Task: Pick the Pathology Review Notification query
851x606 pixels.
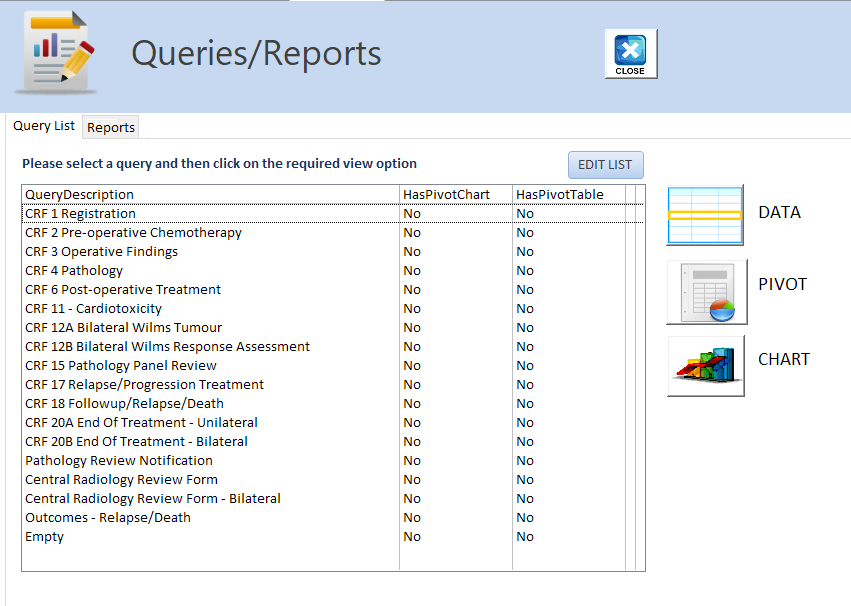Action: [119, 461]
